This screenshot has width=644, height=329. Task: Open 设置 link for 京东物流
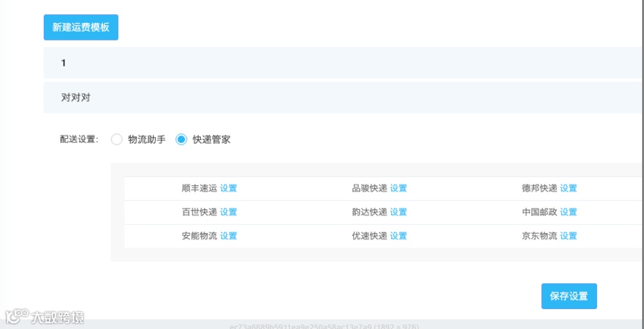[569, 236]
